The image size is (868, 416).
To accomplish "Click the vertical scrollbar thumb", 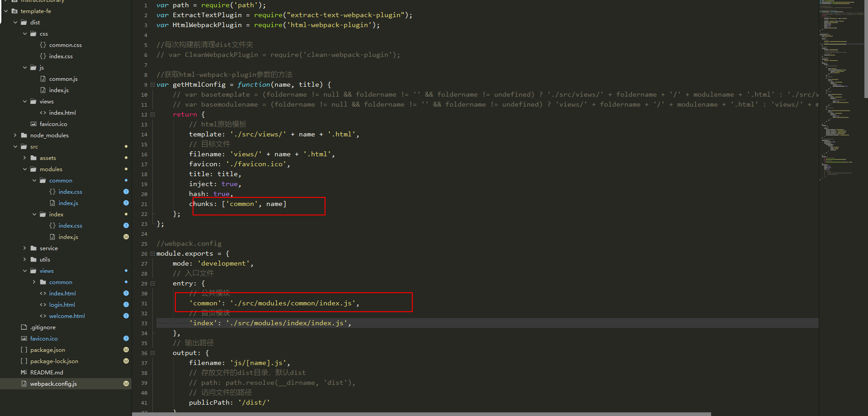I will [866, 49].
